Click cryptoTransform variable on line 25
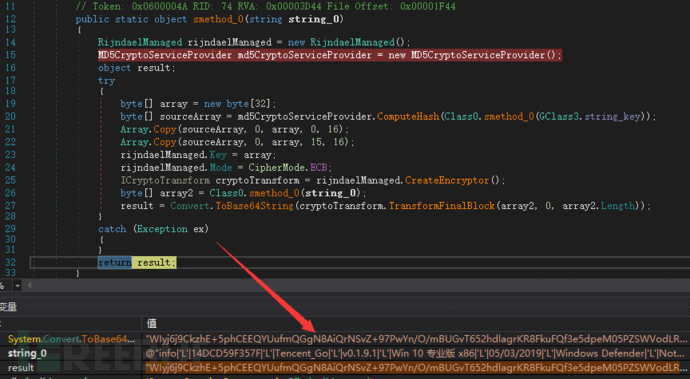The height and width of the screenshot is (379, 690). pos(257,180)
